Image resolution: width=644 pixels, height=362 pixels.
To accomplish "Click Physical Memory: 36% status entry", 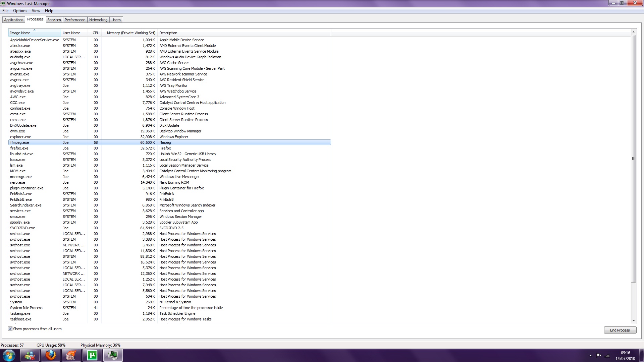I will 100,345.
